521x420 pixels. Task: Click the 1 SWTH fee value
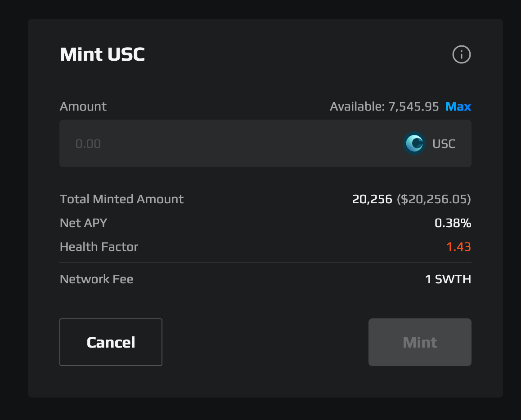point(448,279)
